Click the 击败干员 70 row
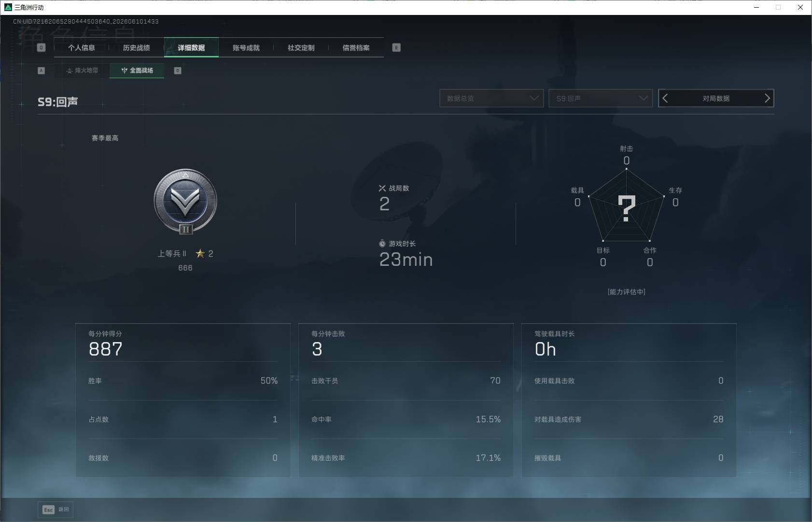This screenshot has width=812, height=522. [x=406, y=381]
